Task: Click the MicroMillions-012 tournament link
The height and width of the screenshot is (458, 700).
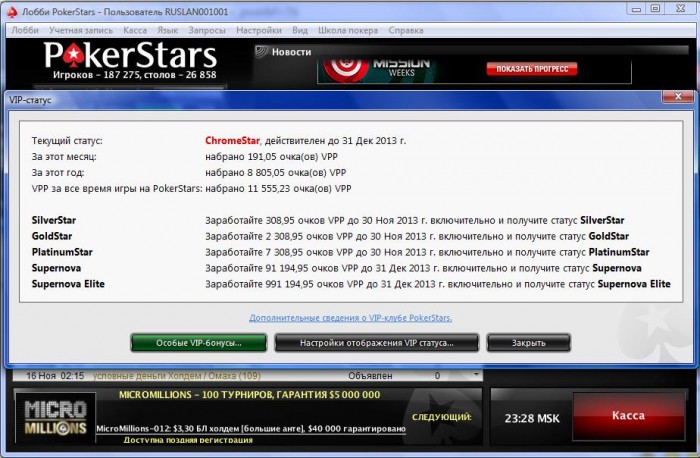Action: pyautogui.click(x=251, y=429)
